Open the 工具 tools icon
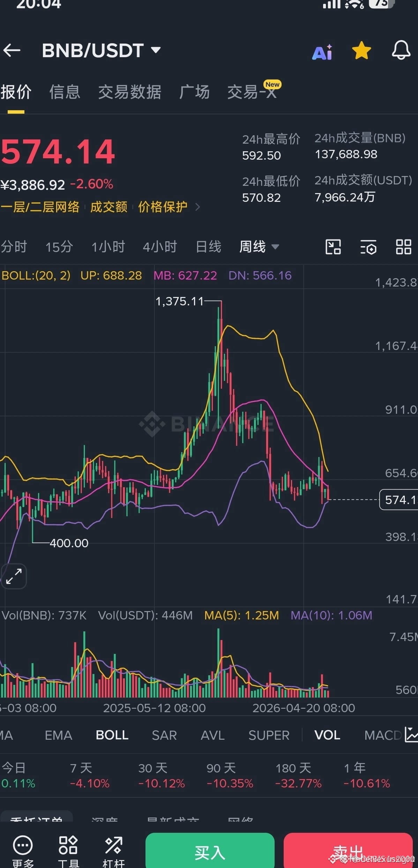The image size is (418, 868). [68, 851]
